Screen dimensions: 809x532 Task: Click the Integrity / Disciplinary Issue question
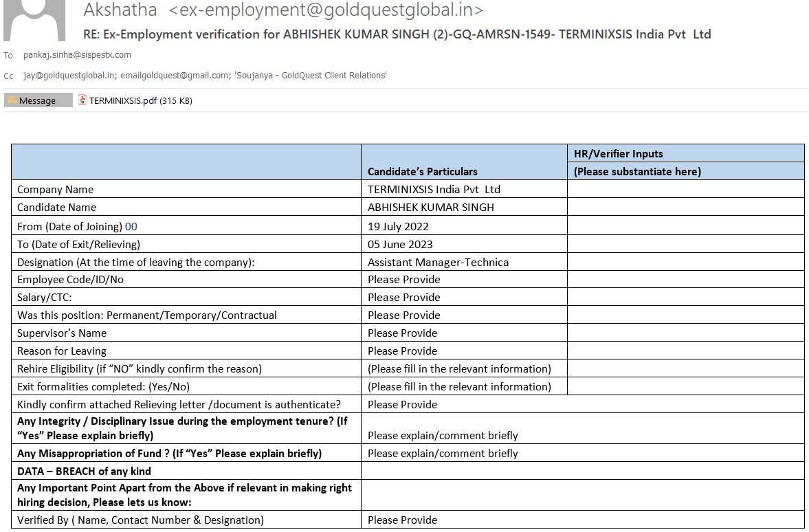pyautogui.click(x=182, y=428)
